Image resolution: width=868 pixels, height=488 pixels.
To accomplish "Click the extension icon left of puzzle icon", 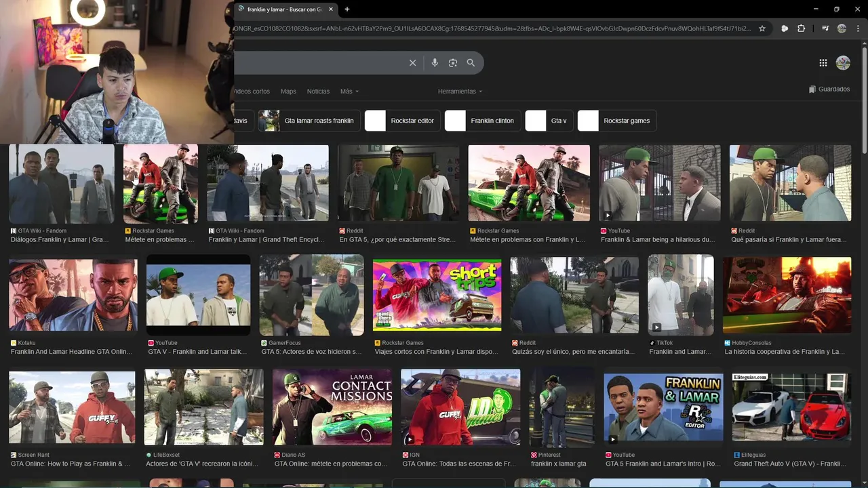I will [x=785, y=28].
